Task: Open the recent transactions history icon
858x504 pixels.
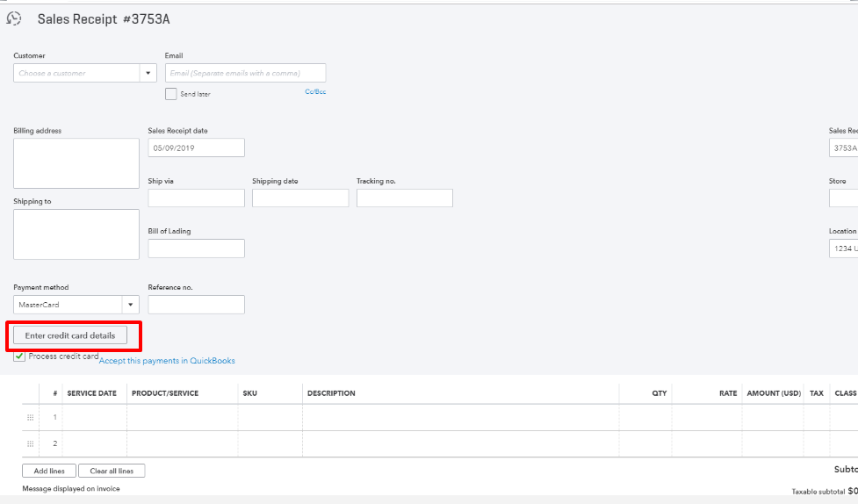Action: click(x=14, y=18)
